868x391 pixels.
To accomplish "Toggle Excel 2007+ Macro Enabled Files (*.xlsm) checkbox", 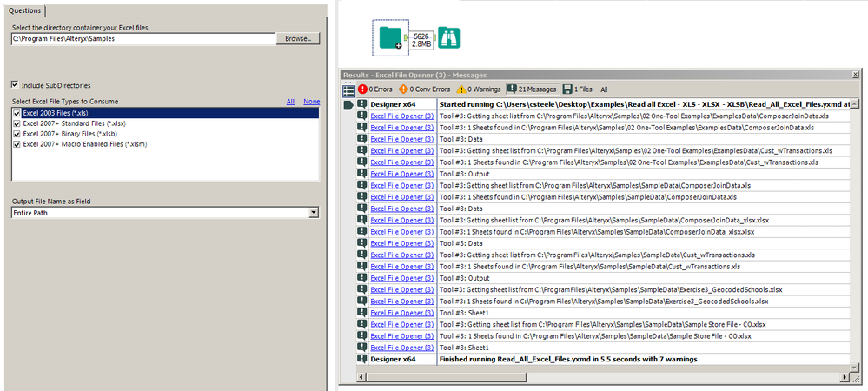I will click(x=17, y=144).
